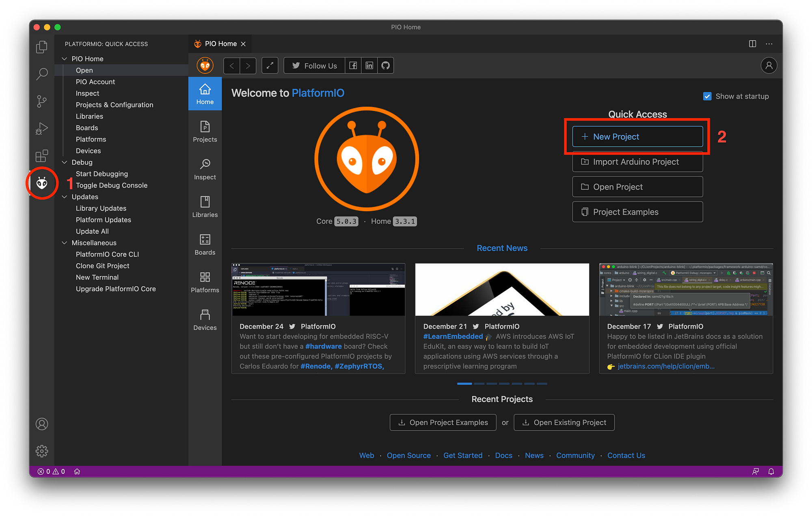Open the Get Started footer link
This screenshot has width=812, height=516.
[463, 456]
